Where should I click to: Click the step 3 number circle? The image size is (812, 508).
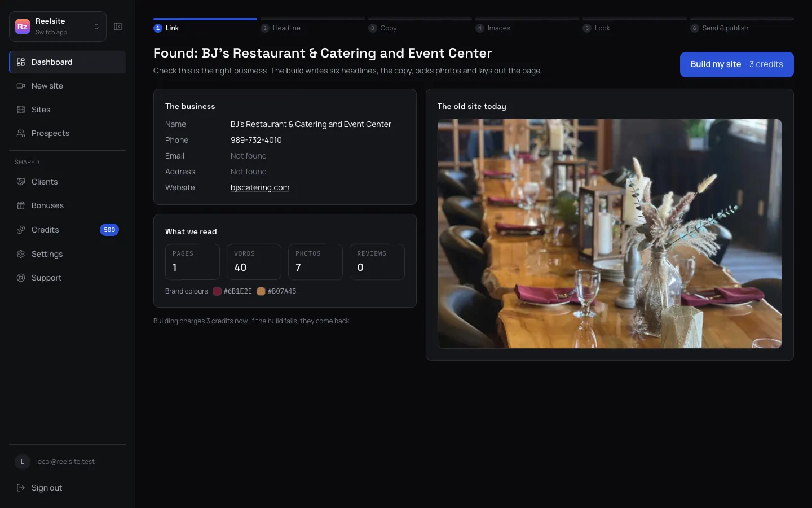coord(373,28)
